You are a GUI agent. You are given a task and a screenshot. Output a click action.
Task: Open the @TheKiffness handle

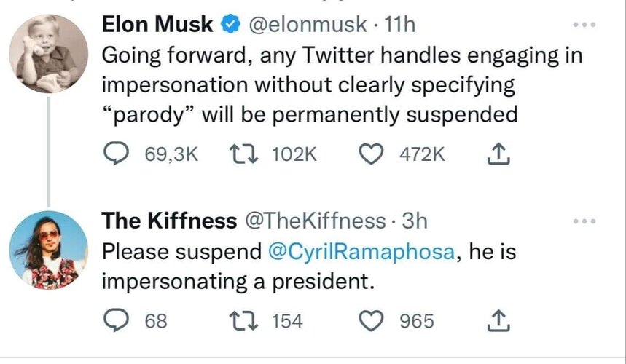315,221
